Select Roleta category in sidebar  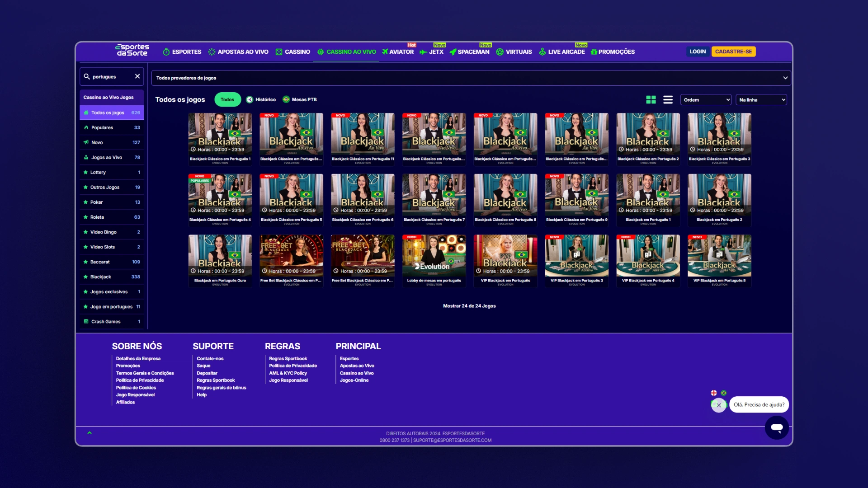(112, 217)
